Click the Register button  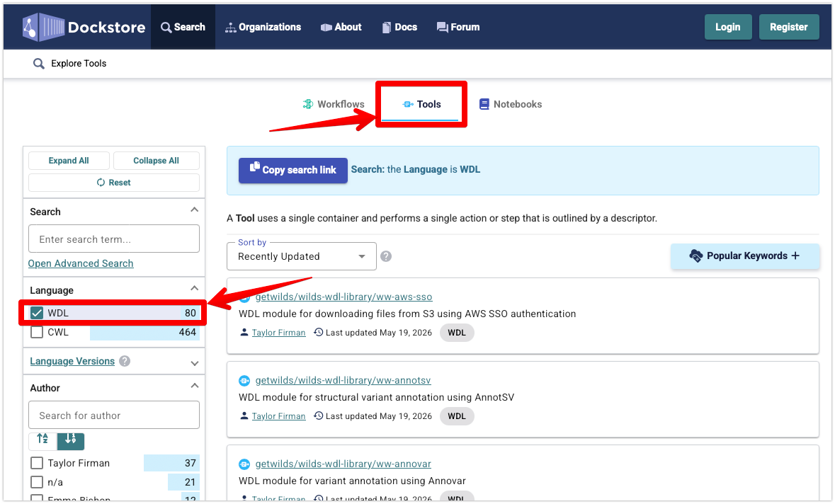(x=788, y=27)
